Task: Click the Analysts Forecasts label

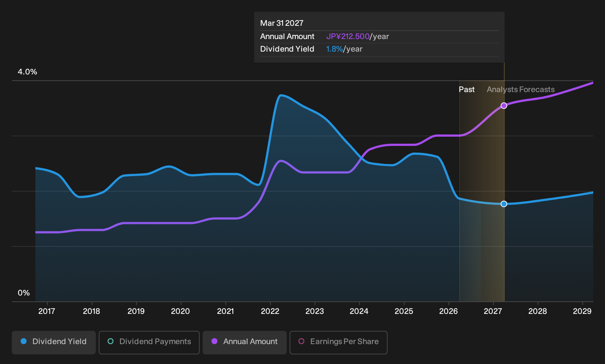Action: pos(521,90)
